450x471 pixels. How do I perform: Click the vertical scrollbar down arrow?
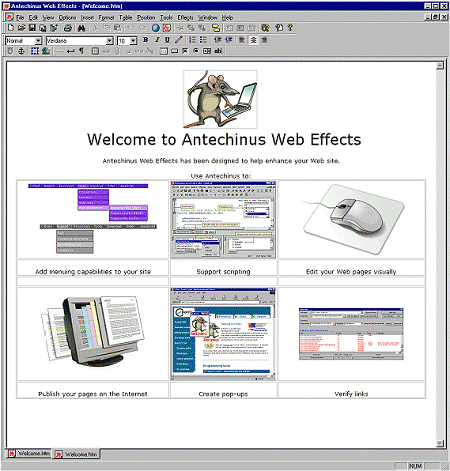tap(440, 443)
